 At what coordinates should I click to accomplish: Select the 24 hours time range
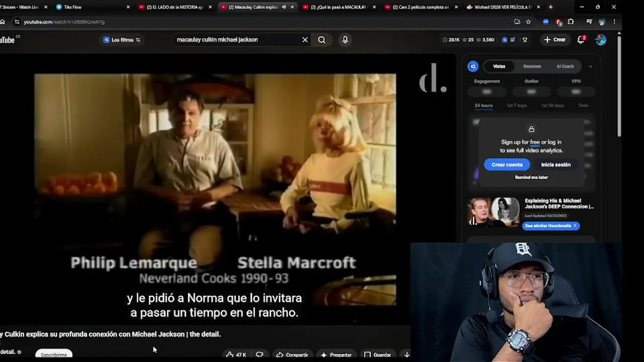(484, 106)
